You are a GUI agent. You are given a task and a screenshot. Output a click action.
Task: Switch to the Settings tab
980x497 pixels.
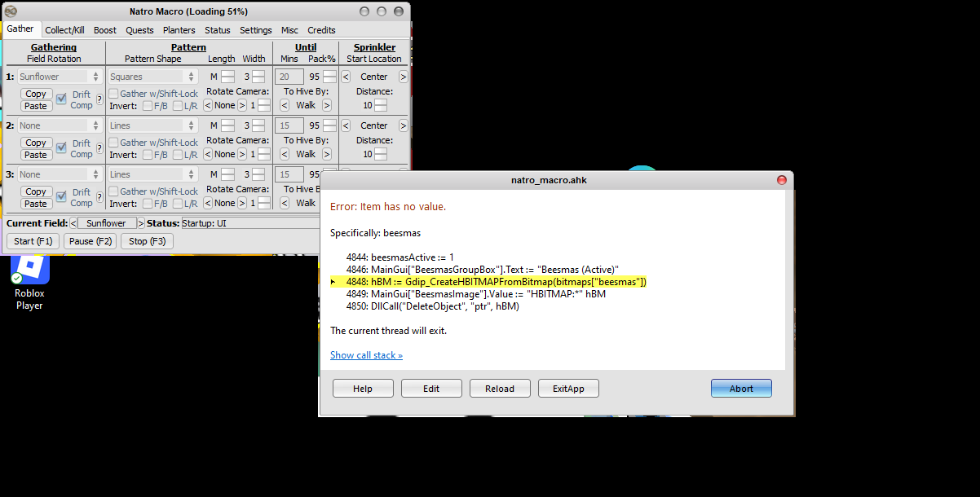255,29
